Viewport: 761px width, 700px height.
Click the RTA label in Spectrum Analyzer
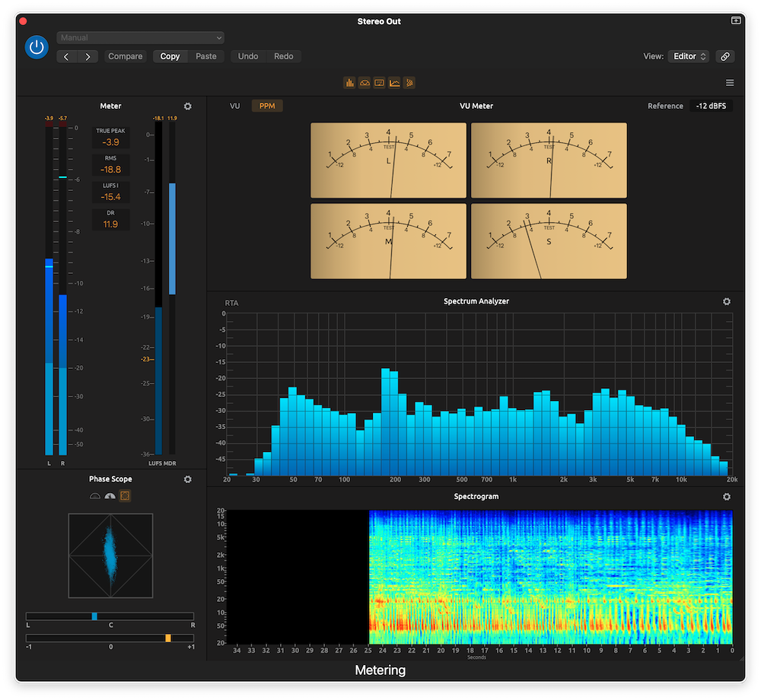[x=231, y=302]
